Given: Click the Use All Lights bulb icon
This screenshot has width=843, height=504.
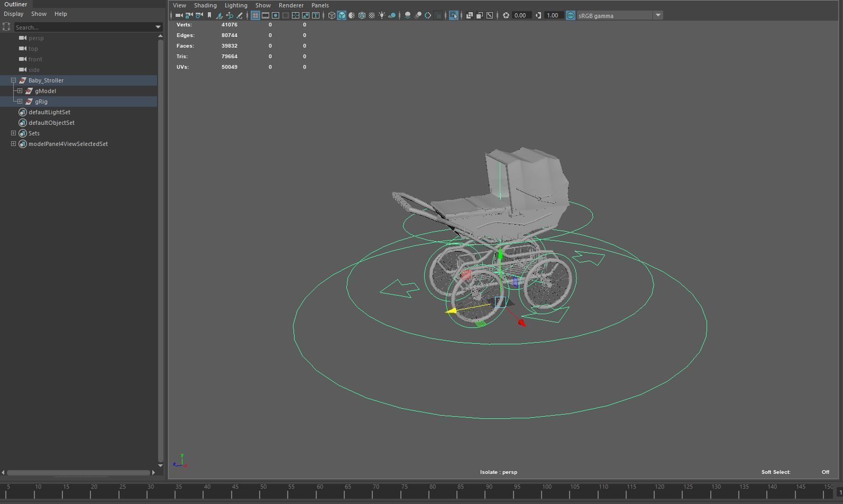Looking at the screenshot, I should [382, 15].
